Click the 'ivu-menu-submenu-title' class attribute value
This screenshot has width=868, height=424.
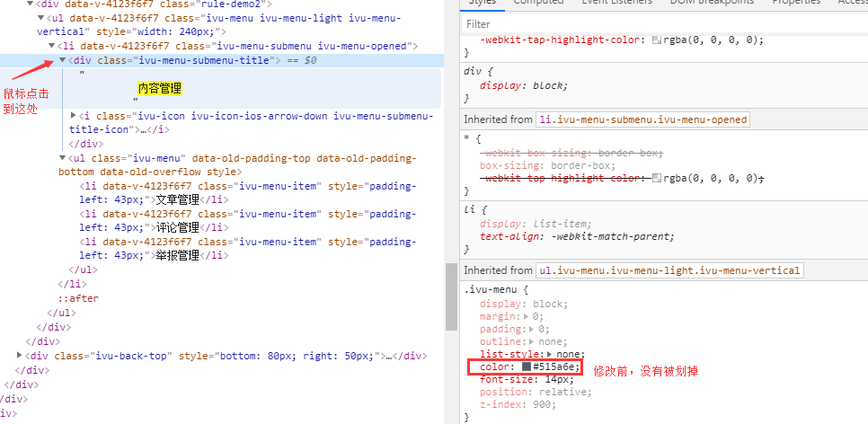[x=204, y=60]
